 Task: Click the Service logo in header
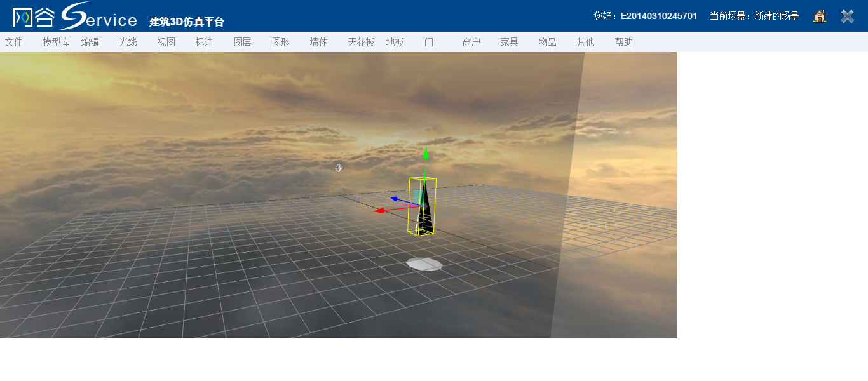[98, 16]
